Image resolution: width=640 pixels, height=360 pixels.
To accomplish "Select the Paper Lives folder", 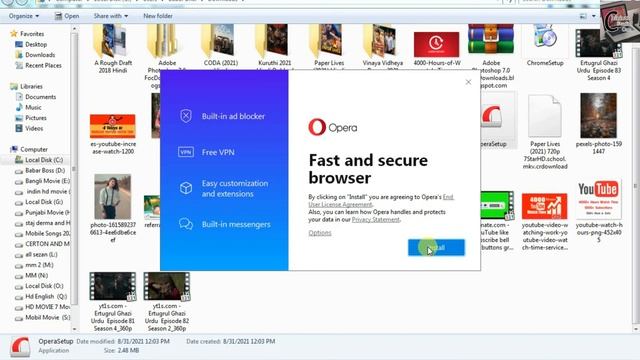I will coord(329,45).
